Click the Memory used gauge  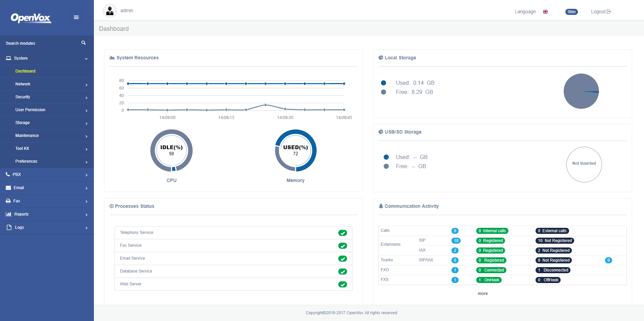pyautogui.click(x=296, y=151)
